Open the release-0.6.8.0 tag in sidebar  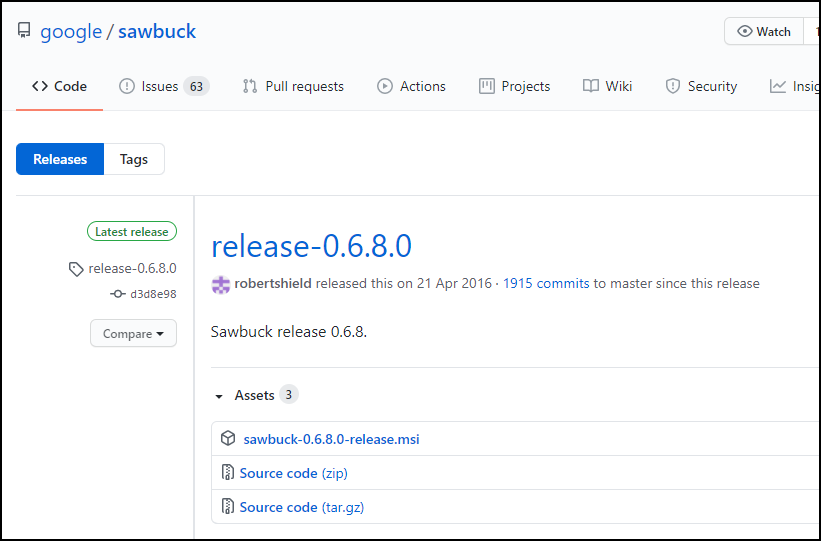132,268
